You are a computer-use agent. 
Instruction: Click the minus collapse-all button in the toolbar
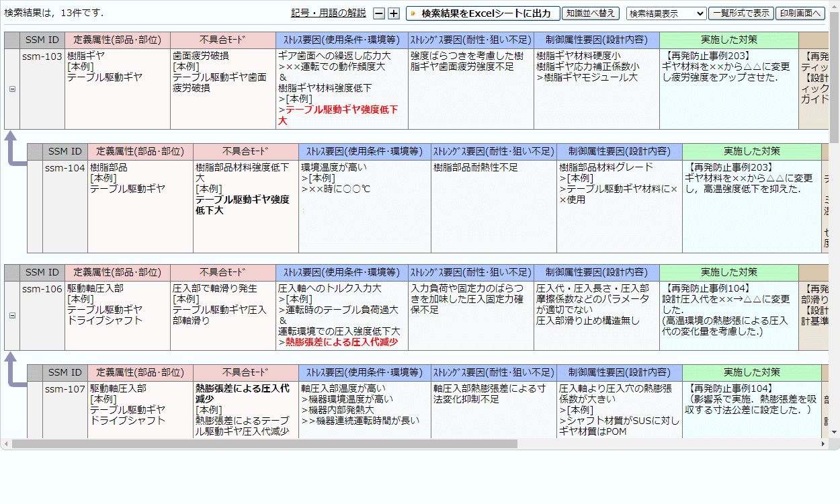click(379, 13)
